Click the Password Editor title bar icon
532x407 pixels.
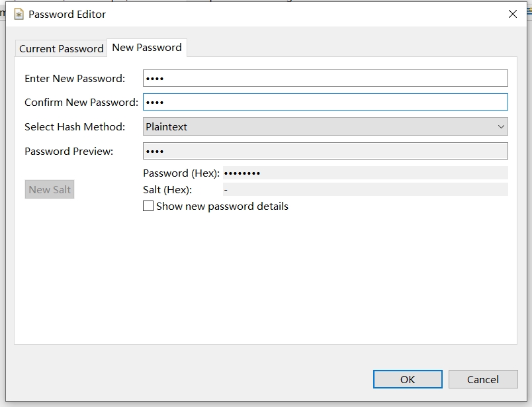(x=19, y=14)
